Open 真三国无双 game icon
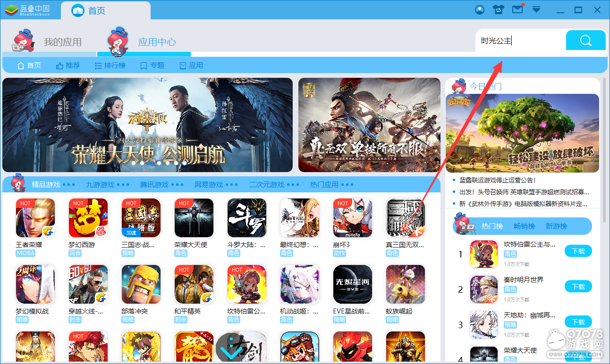The width and height of the screenshot is (610, 364). click(x=406, y=217)
